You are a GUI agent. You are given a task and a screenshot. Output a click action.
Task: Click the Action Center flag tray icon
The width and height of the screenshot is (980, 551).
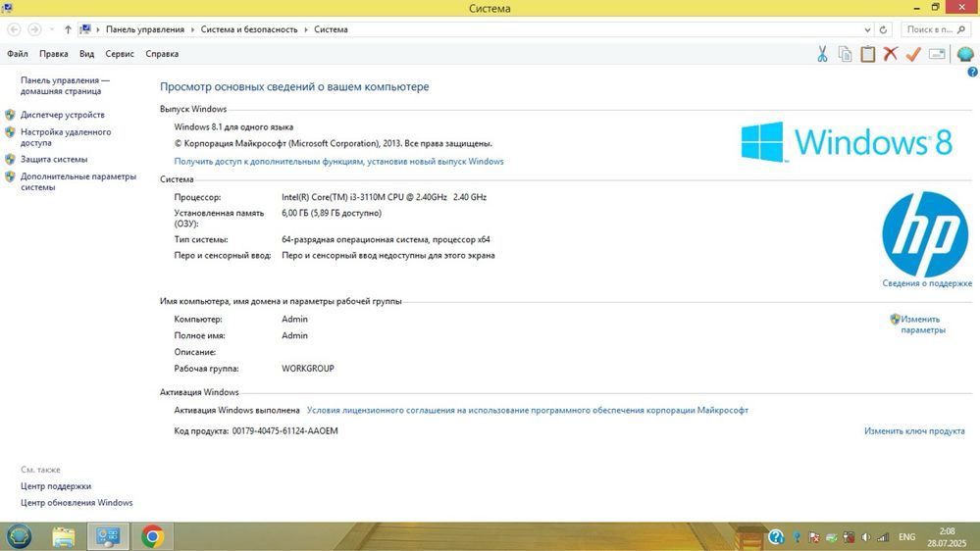click(x=814, y=536)
